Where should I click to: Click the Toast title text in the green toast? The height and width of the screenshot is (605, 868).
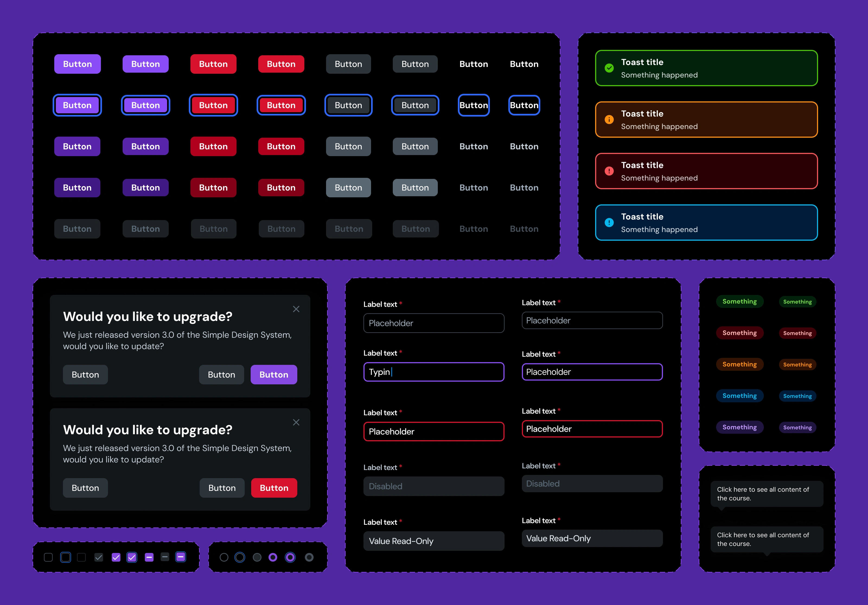click(x=642, y=62)
